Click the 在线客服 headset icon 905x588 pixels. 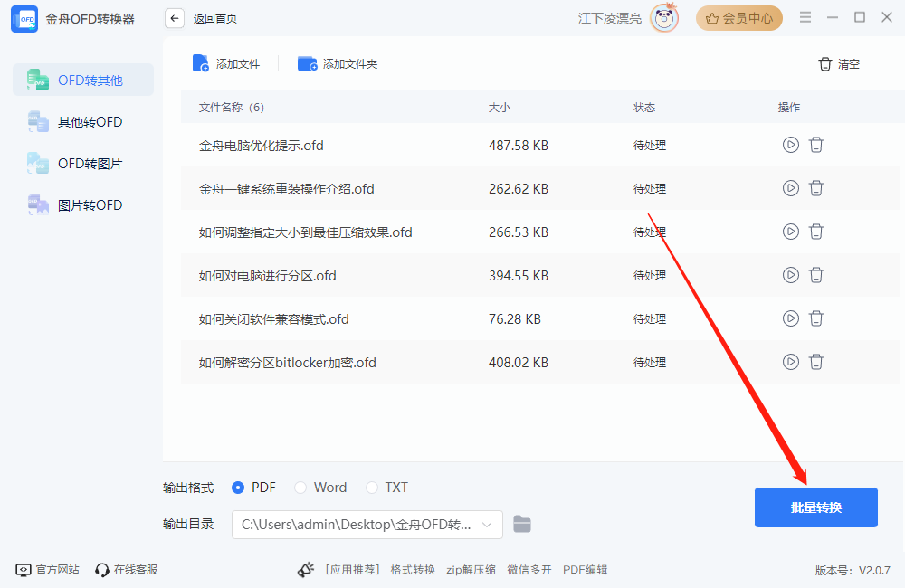(102, 570)
